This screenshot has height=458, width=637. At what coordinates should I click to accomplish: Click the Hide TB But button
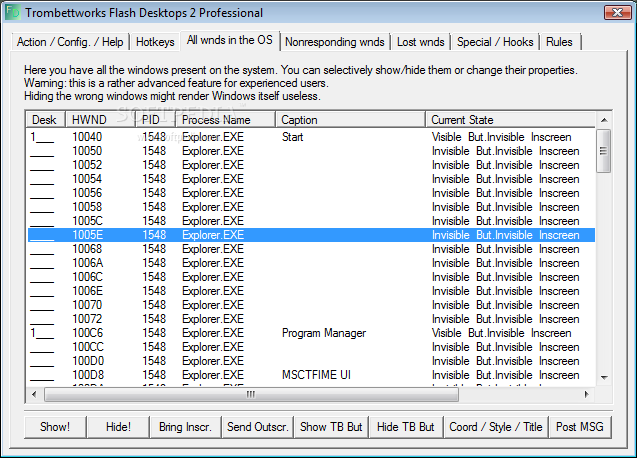[405, 427]
